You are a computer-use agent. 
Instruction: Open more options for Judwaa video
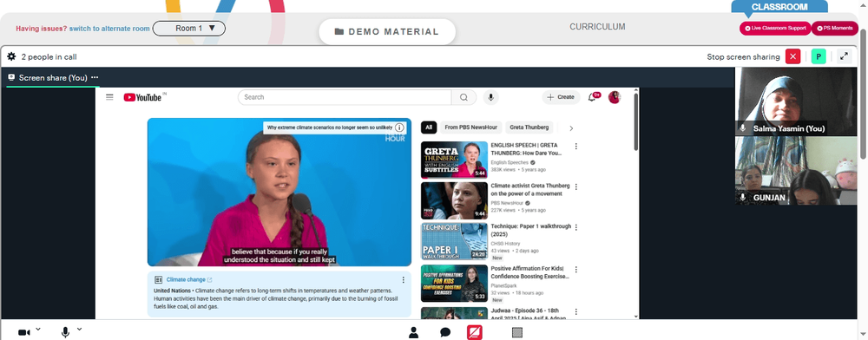[x=575, y=311]
